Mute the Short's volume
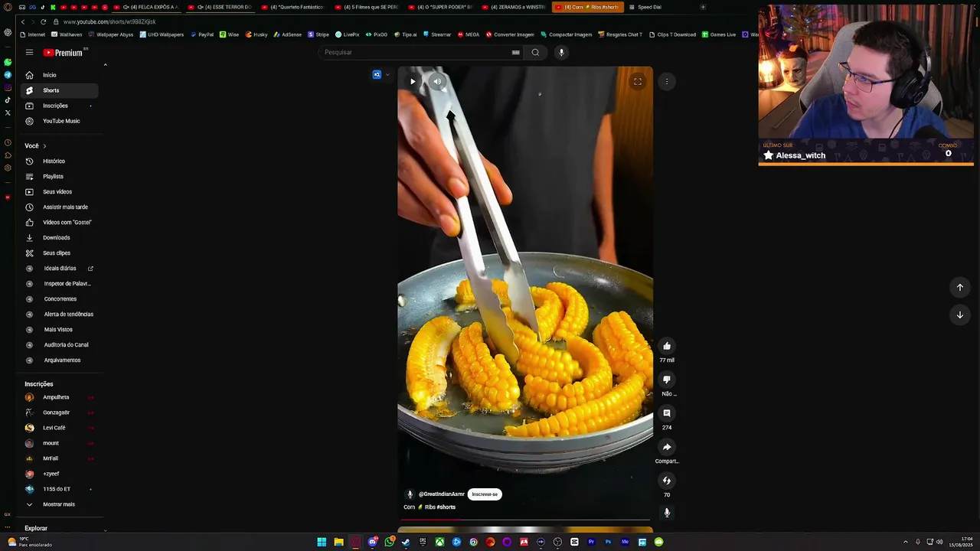This screenshot has width=980, height=551. click(437, 81)
